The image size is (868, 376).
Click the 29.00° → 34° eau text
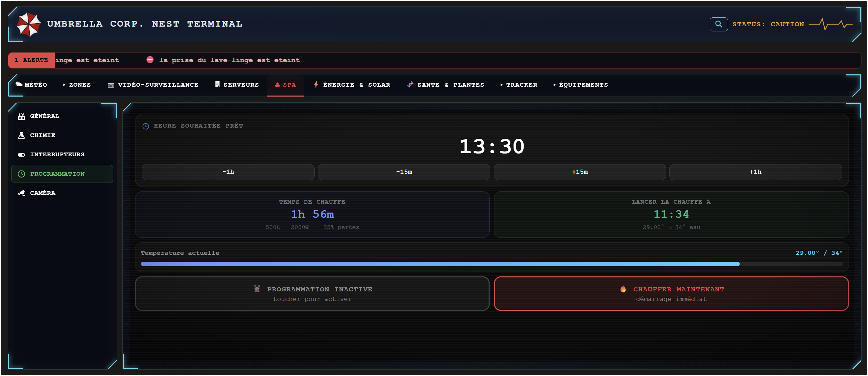(671, 227)
